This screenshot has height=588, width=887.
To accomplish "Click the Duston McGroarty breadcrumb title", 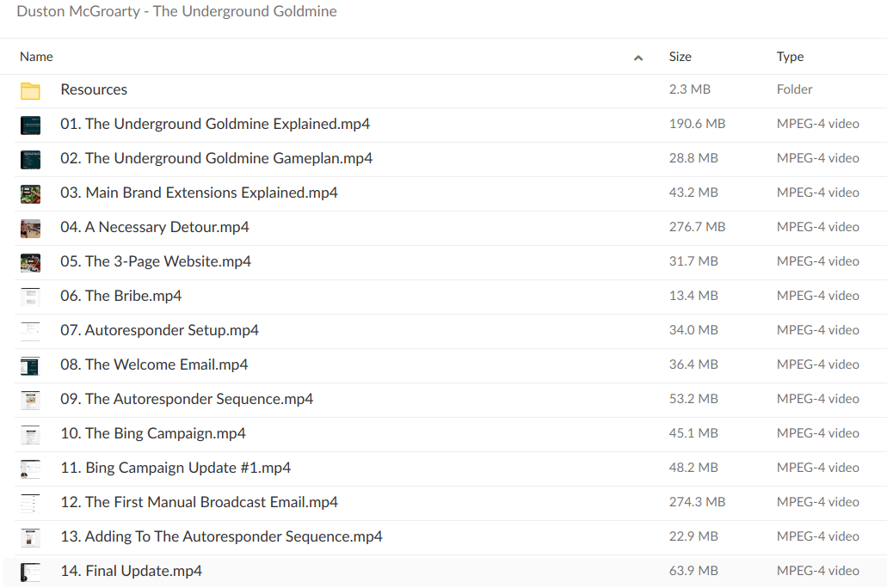I will pyautogui.click(x=176, y=12).
